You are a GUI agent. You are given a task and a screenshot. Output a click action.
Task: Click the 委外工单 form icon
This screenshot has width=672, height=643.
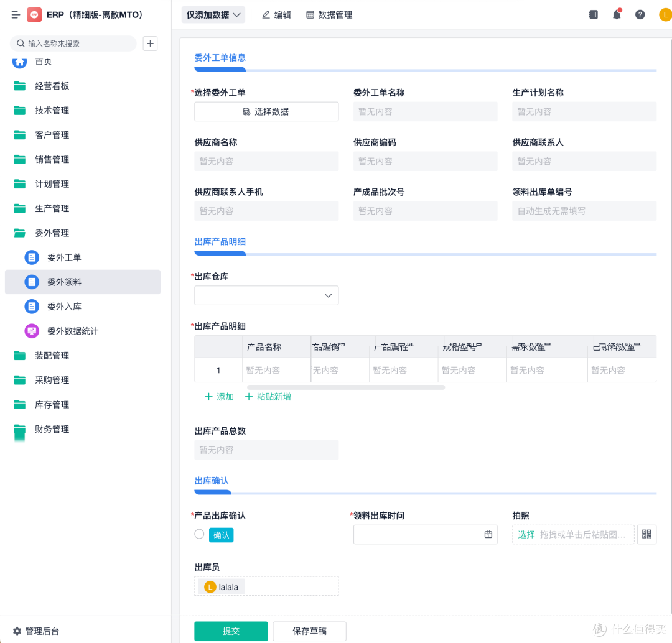32,257
